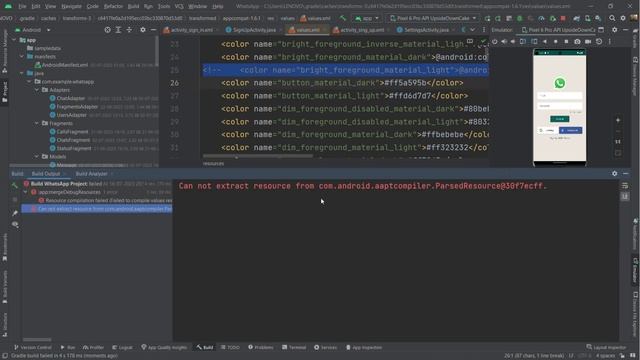Click green WhatsApp logo in emulator screen
640x360 pixels.
pos(560,83)
